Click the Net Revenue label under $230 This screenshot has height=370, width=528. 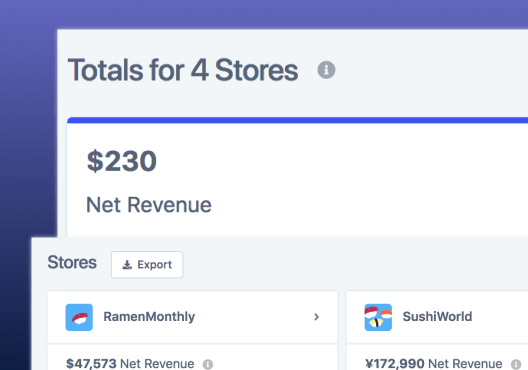tap(149, 205)
